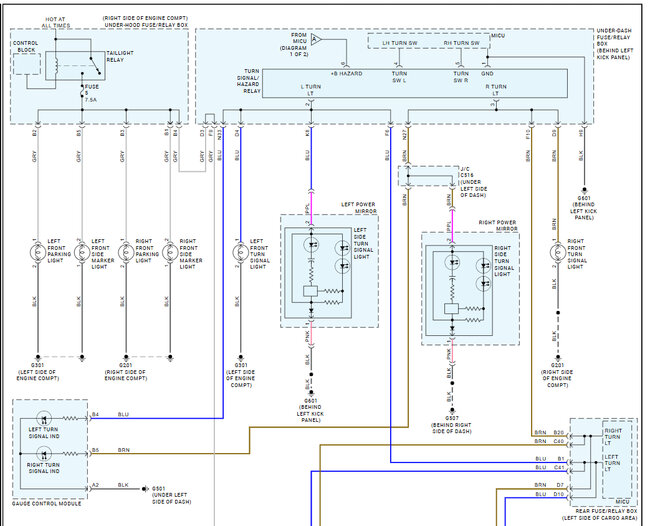Click 'LEFT TURN LT' inside rear fuse box
The image size is (650, 526).
pyautogui.click(x=611, y=463)
